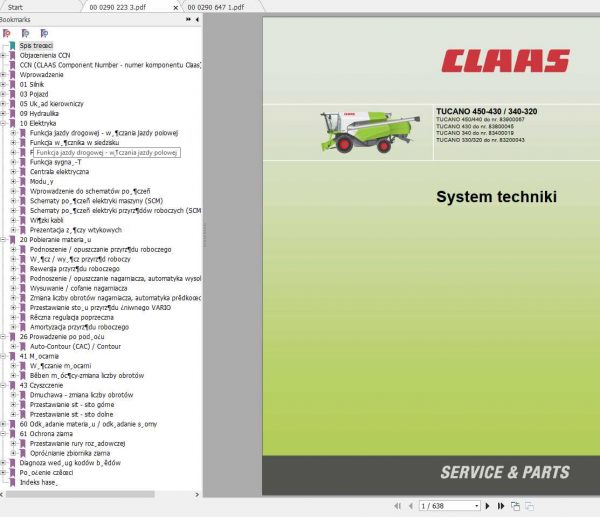The image size is (600, 517).
Task: Switch to 00 0290 223 3.pdf tab
Action: pos(117,7)
